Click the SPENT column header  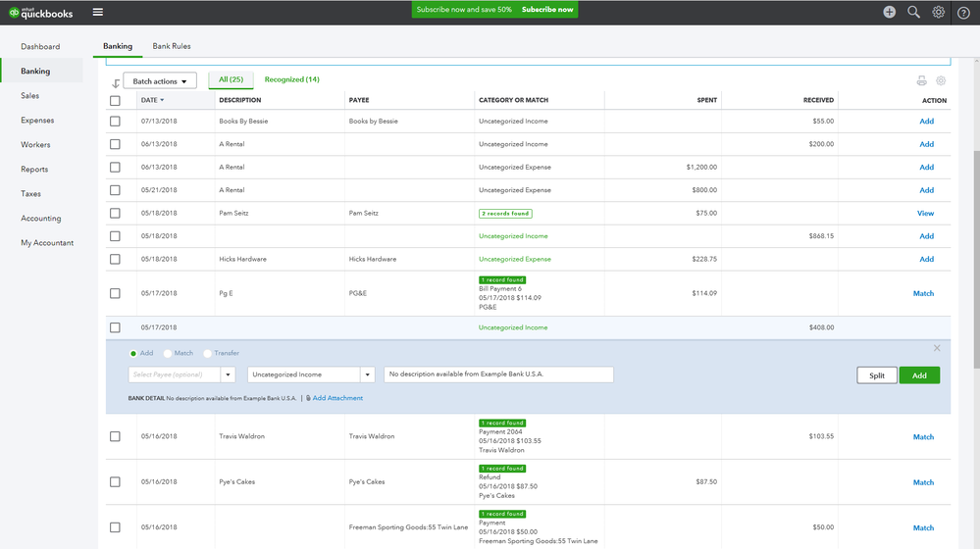click(x=707, y=100)
